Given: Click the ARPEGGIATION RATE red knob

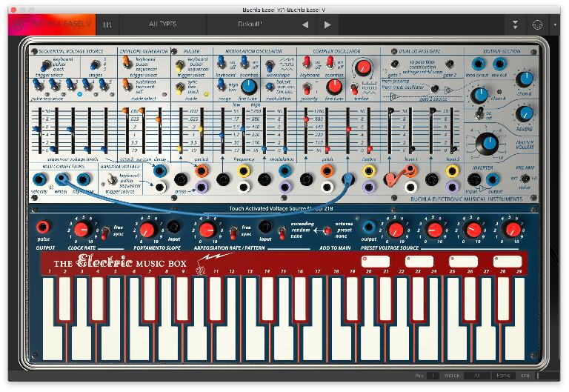Looking at the screenshot, I should pos(207,230).
